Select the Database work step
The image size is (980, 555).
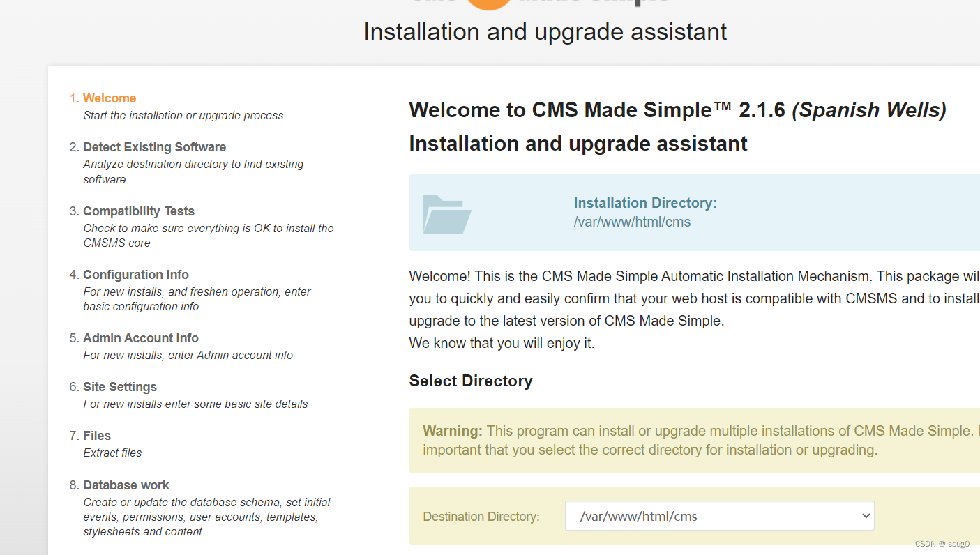(126, 485)
